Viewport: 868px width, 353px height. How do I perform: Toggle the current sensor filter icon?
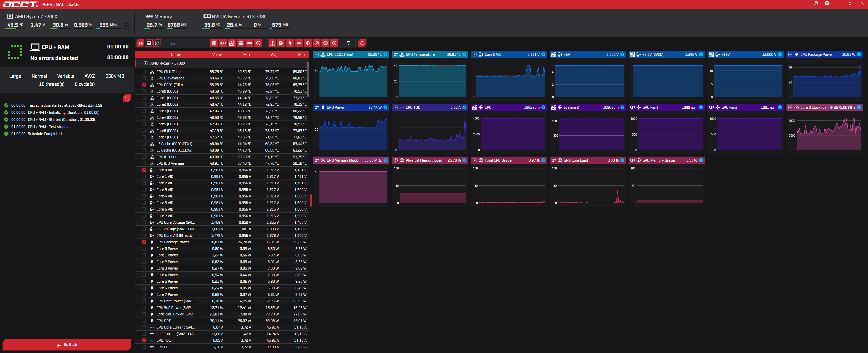point(299,43)
